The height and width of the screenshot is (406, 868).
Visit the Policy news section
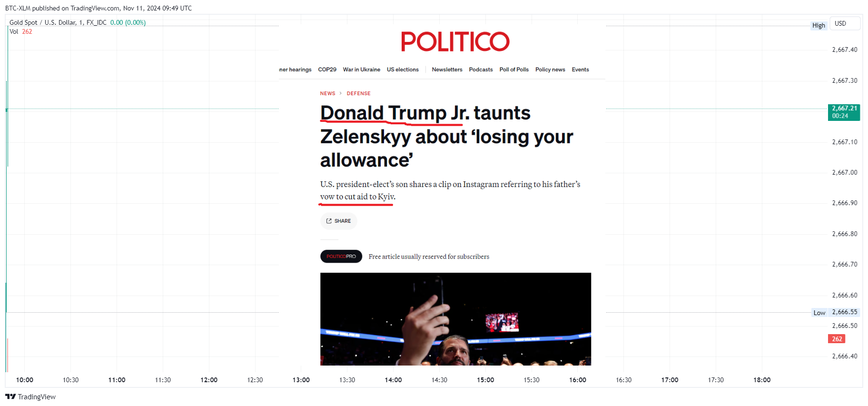click(550, 69)
